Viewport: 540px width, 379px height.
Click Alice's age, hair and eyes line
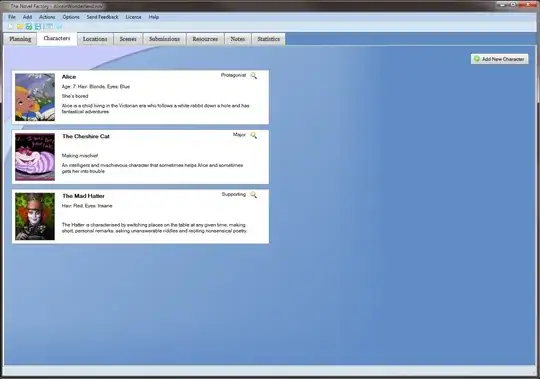(96, 86)
